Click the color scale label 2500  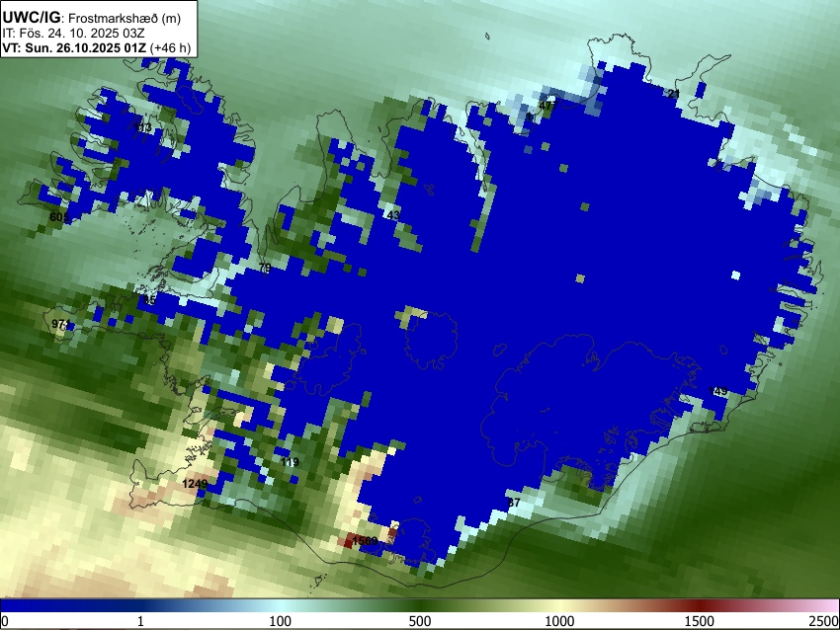click(824, 621)
